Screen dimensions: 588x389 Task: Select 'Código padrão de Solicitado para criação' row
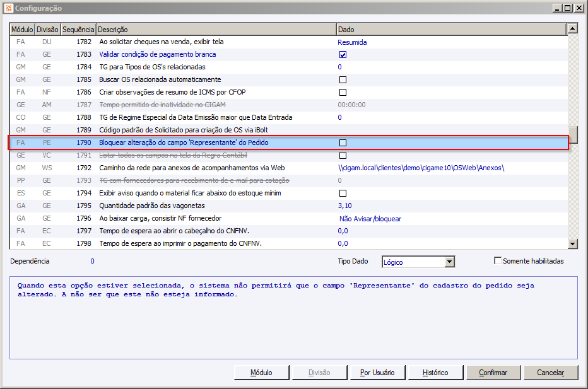point(288,130)
